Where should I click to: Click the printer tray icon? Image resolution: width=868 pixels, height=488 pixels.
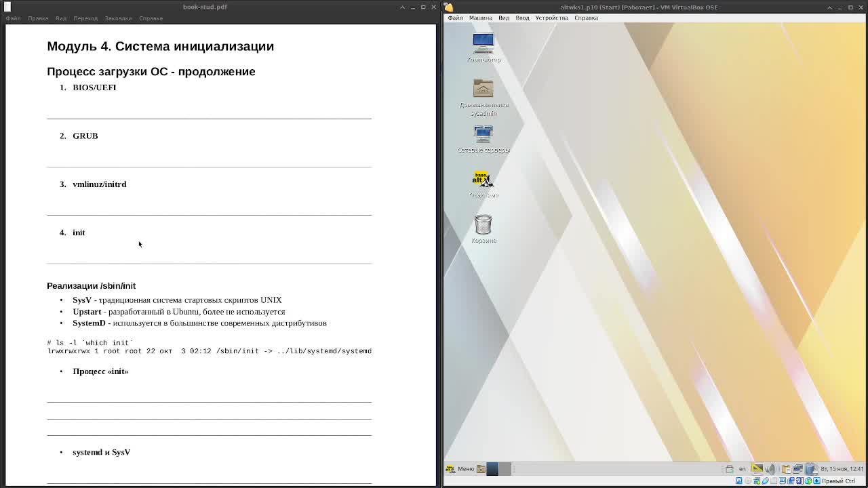729,468
